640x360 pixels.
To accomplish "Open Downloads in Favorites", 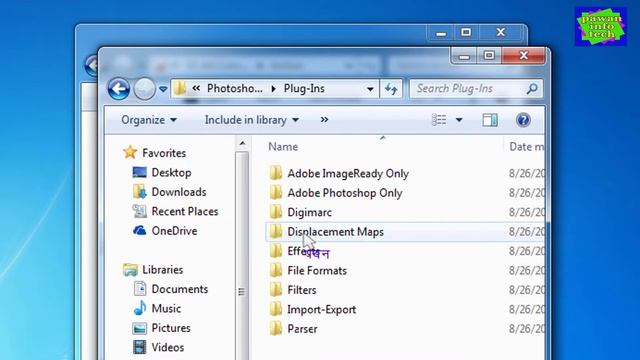I will [x=179, y=192].
